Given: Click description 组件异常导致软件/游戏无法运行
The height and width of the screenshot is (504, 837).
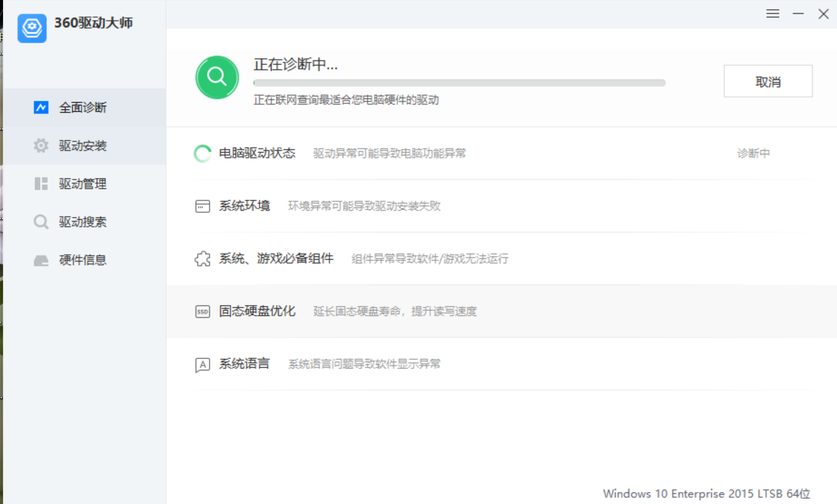Looking at the screenshot, I should tap(430, 259).
